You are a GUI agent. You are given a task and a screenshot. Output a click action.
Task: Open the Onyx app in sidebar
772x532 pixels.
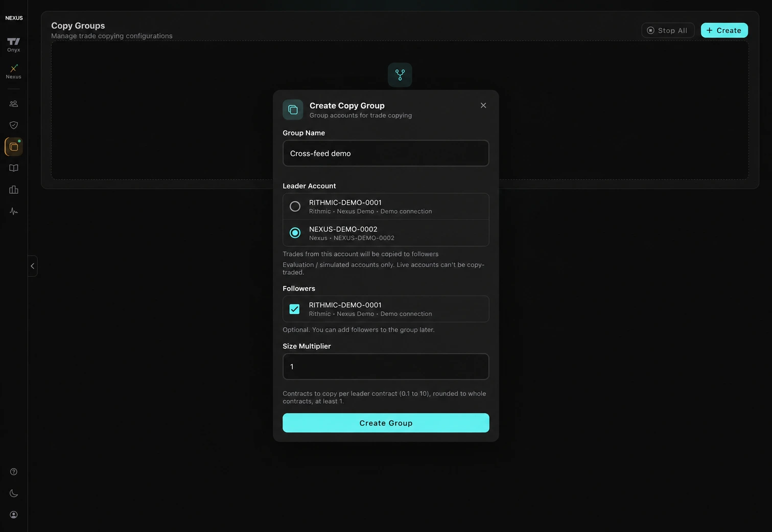pos(14,44)
